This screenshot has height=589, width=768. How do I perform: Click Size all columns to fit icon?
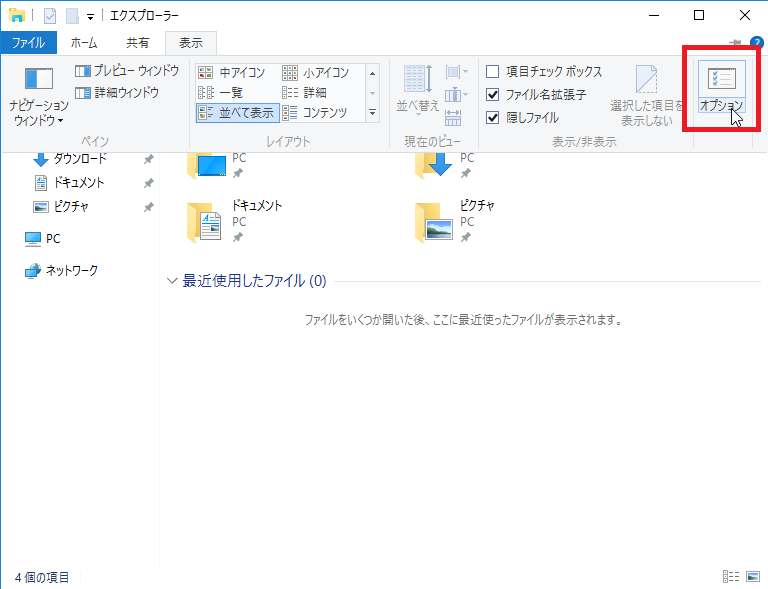[453, 118]
